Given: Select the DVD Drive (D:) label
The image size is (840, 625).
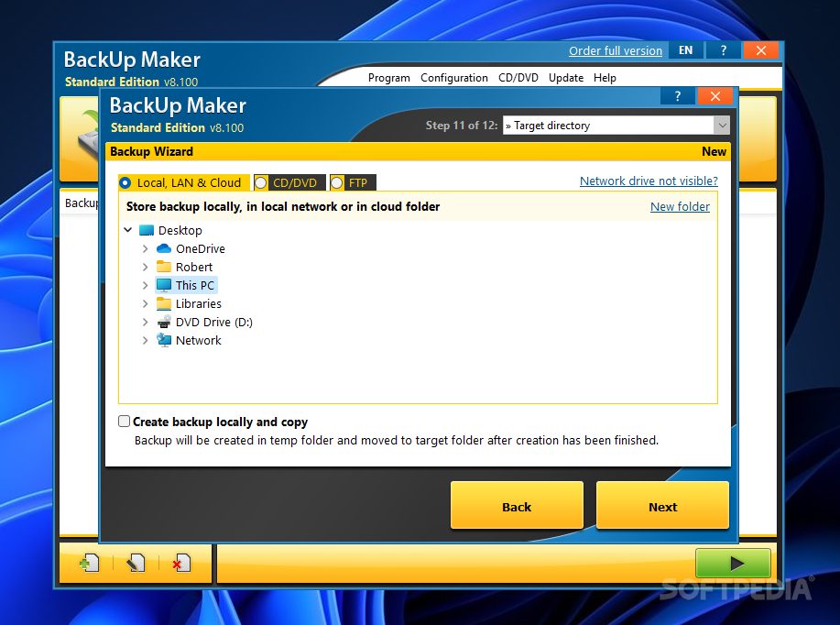Looking at the screenshot, I should pyautogui.click(x=213, y=322).
